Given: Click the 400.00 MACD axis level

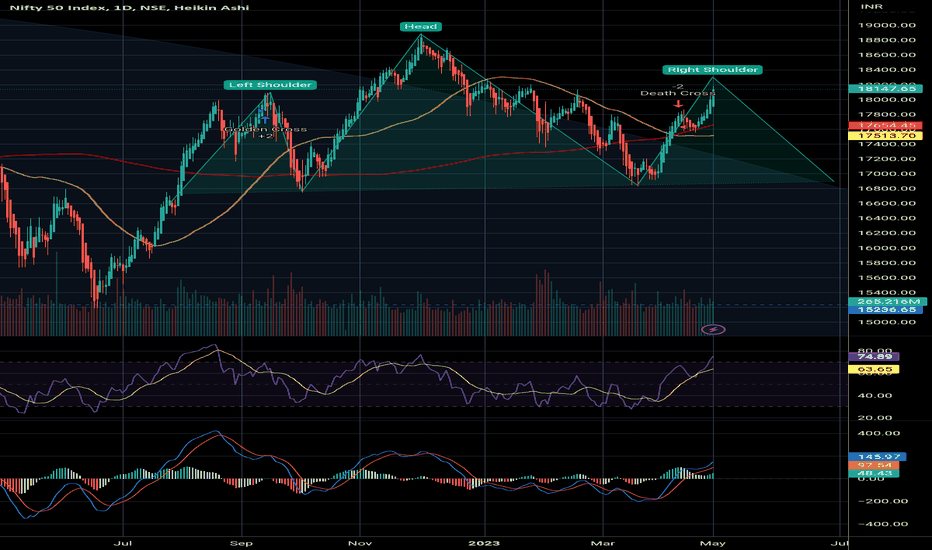Looking at the screenshot, I should [879, 433].
